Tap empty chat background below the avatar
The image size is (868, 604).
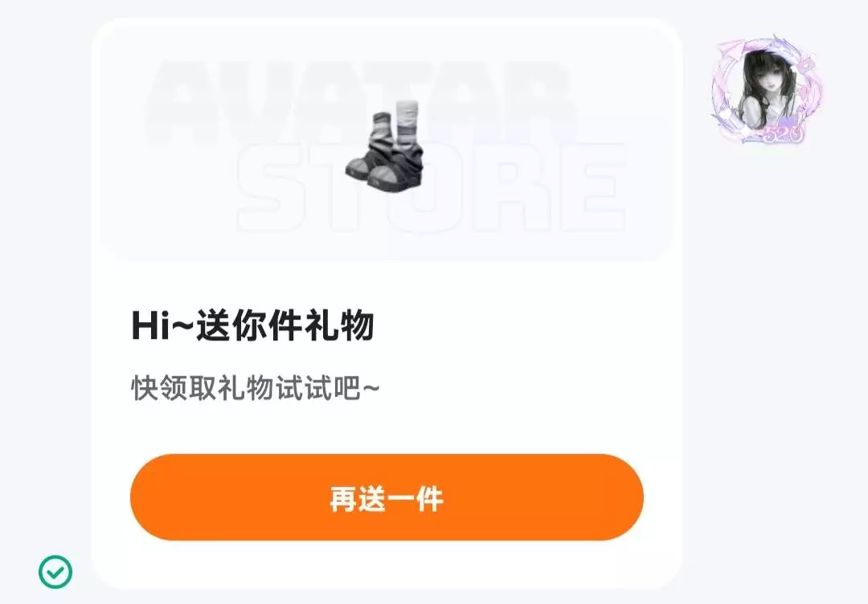[775, 360]
